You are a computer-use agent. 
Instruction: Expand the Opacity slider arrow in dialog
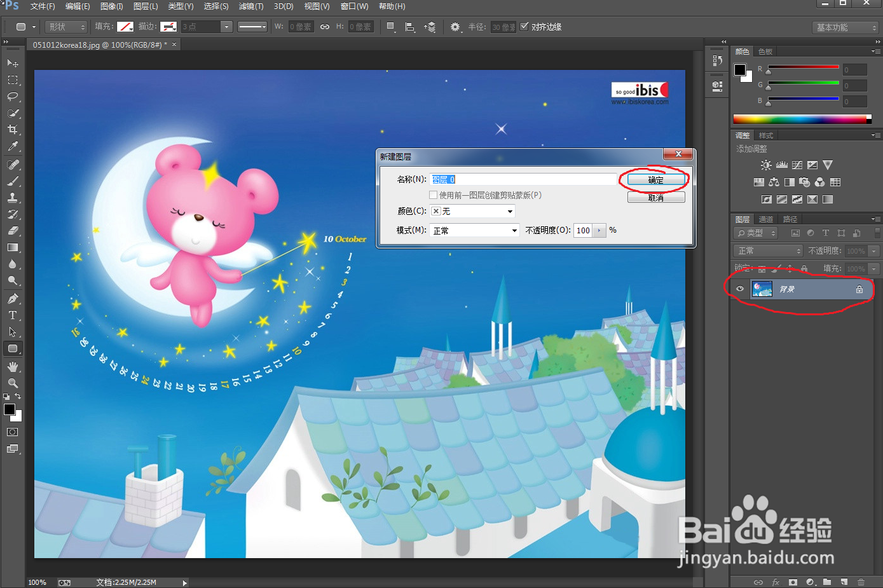pos(599,230)
